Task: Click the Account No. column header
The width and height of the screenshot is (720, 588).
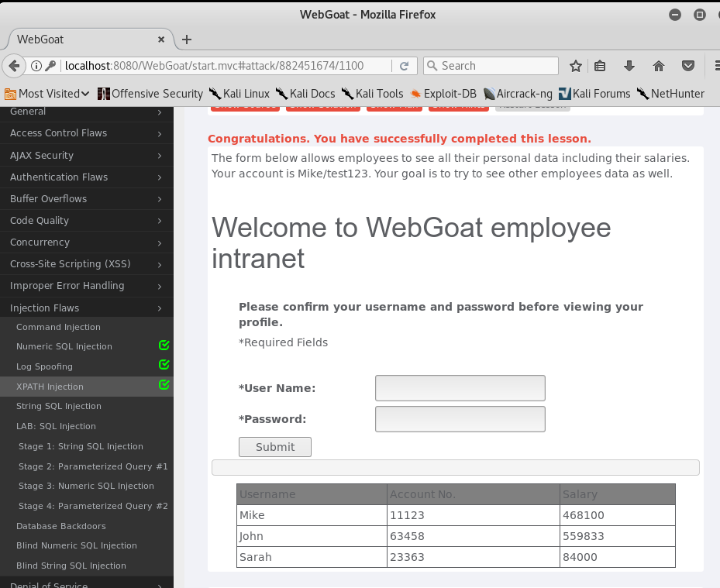Action: tap(474, 494)
